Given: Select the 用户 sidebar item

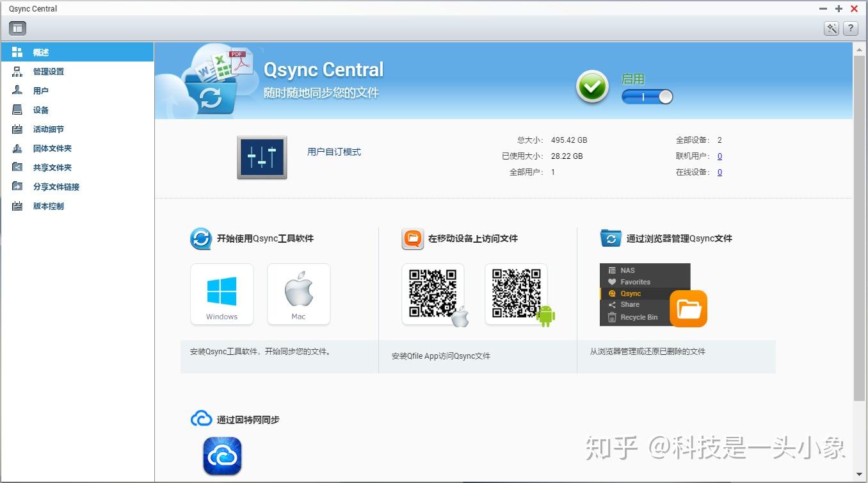Looking at the screenshot, I should [x=40, y=90].
